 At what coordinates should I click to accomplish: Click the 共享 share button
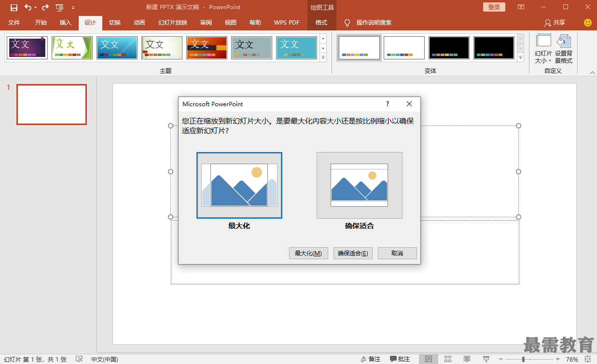[x=555, y=23]
